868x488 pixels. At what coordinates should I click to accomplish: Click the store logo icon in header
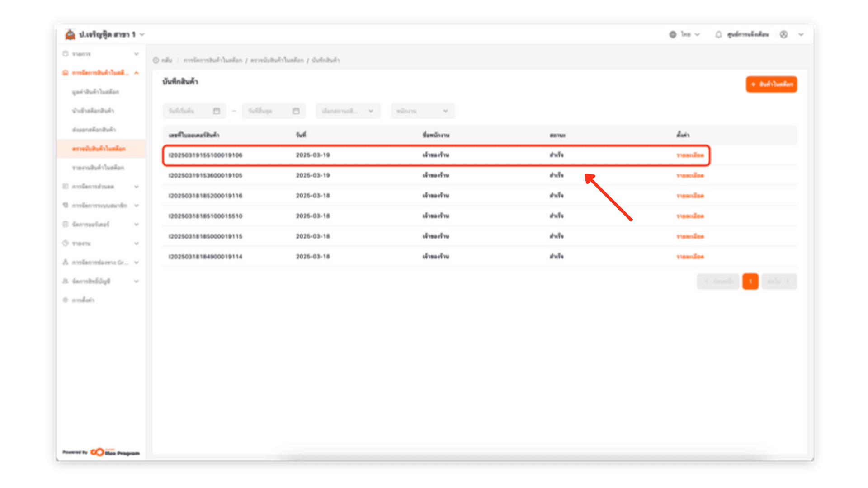pos(70,34)
